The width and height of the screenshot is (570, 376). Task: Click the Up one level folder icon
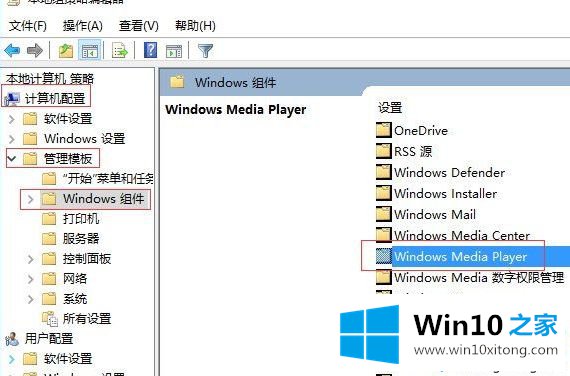[66, 51]
